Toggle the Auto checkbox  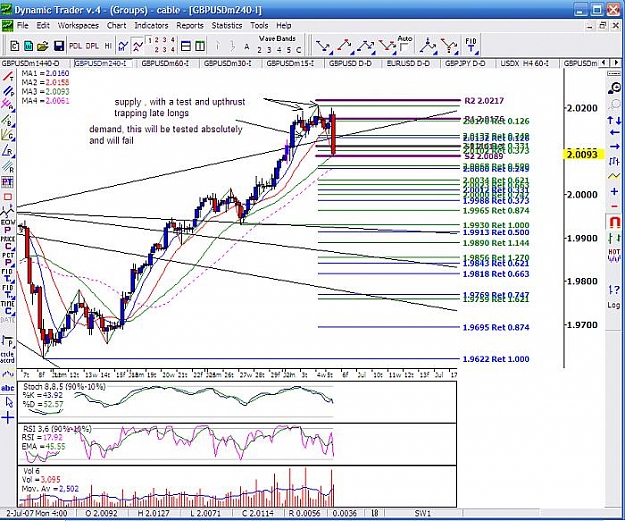pos(404,47)
